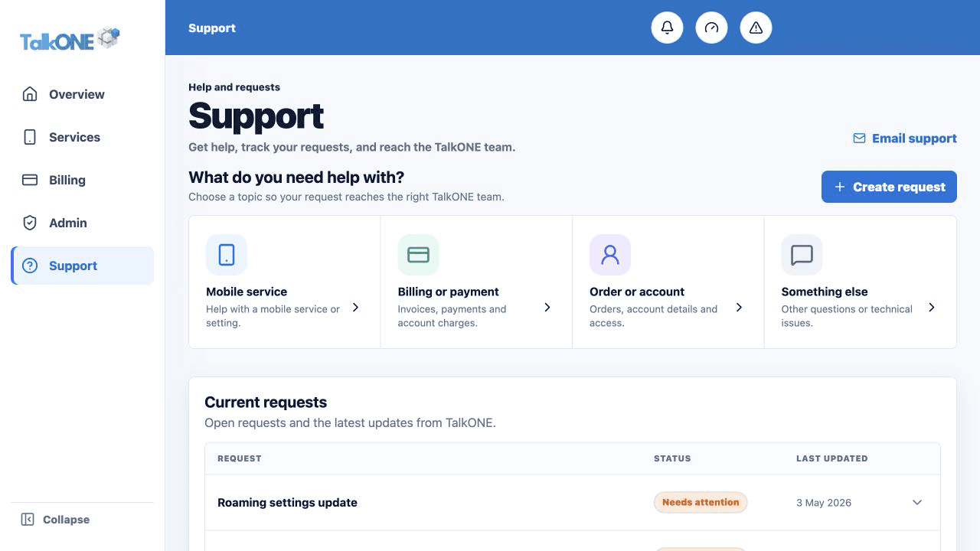Click the REQUEST column header

pyautogui.click(x=240, y=458)
